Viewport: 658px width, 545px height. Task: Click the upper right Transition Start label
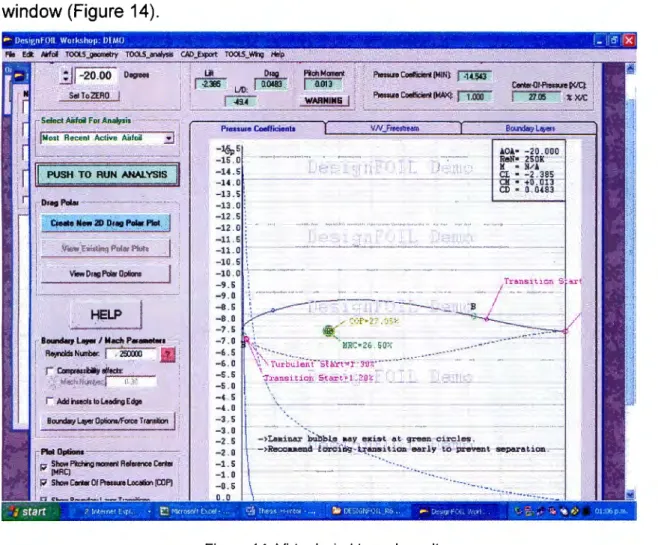tap(543, 281)
